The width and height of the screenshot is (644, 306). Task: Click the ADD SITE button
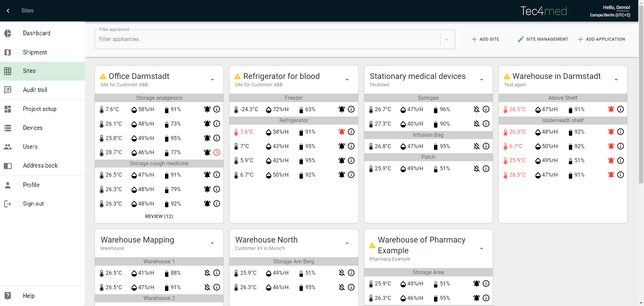coord(485,39)
